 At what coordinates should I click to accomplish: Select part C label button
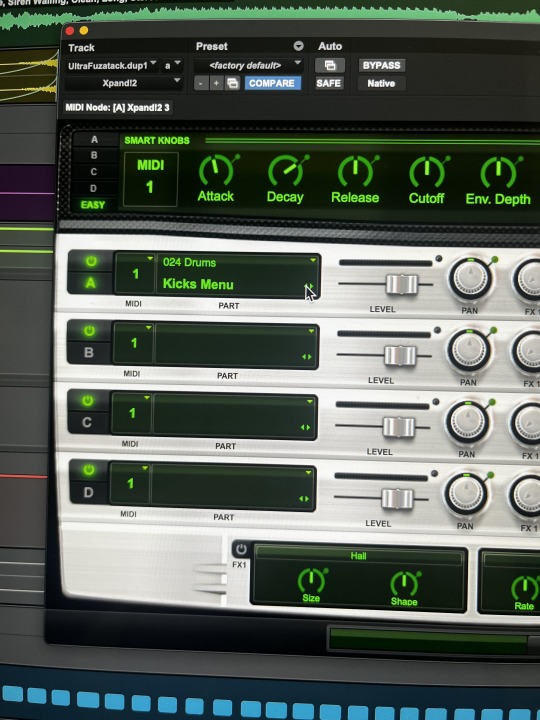click(x=87, y=422)
